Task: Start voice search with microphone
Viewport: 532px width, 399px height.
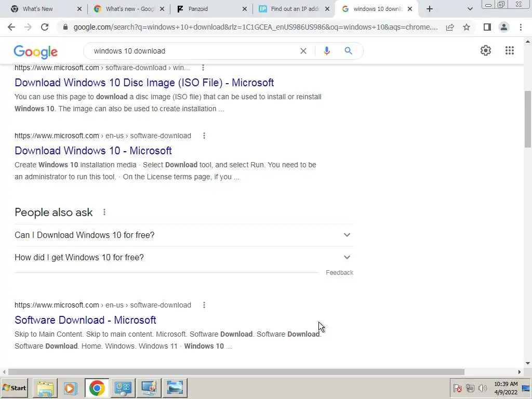Action: coord(326,51)
